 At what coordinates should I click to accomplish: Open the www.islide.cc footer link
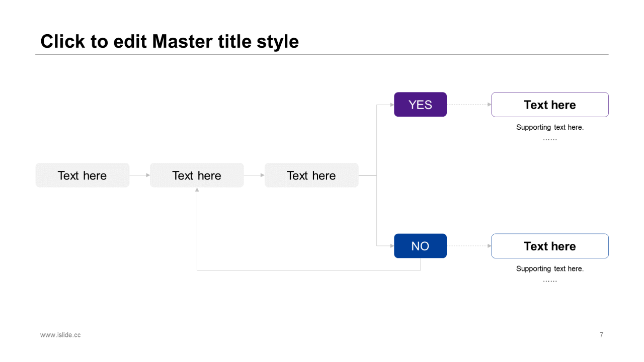click(x=60, y=335)
